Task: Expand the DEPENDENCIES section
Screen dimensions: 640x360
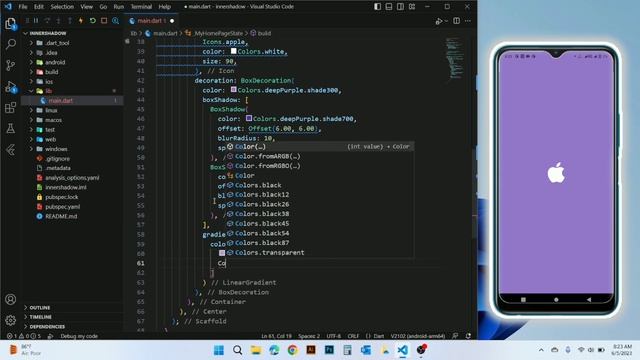Action: coord(47,327)
